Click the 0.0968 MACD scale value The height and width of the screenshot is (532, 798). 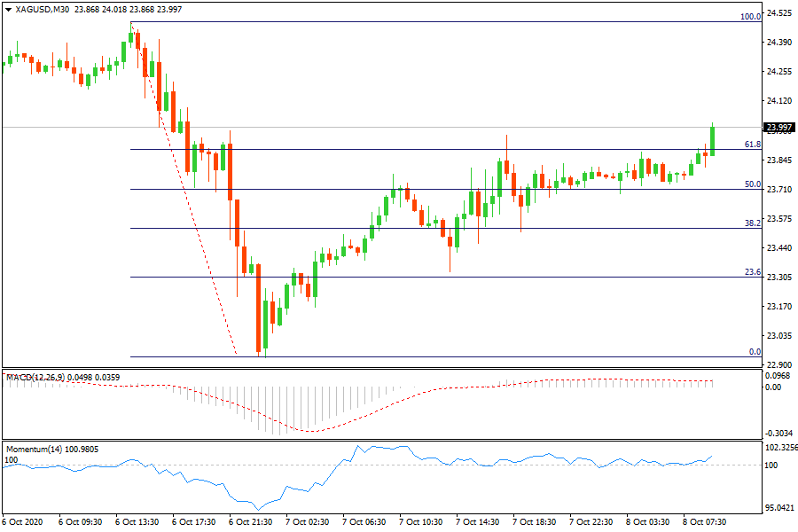pyautogui.click(x=779, y=377)
